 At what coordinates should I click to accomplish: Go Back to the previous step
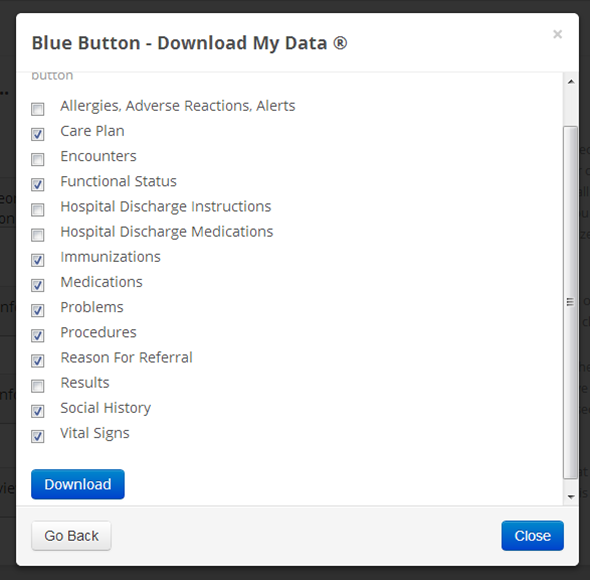pyautogui.click(x=71, y=536)
